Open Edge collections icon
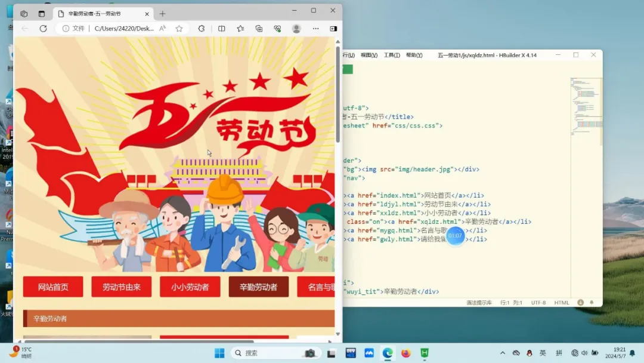644x363 pixels. click(x=259, y=29)
